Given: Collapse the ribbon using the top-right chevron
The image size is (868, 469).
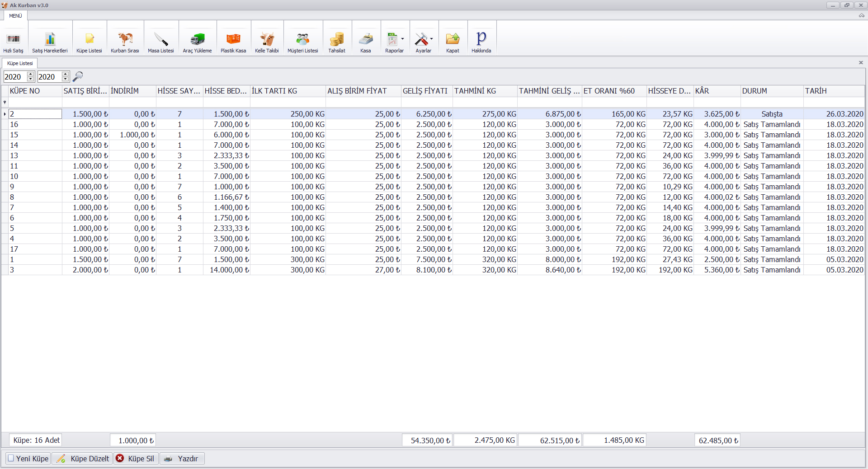Looking at the screenshot, I should [861, 15].
